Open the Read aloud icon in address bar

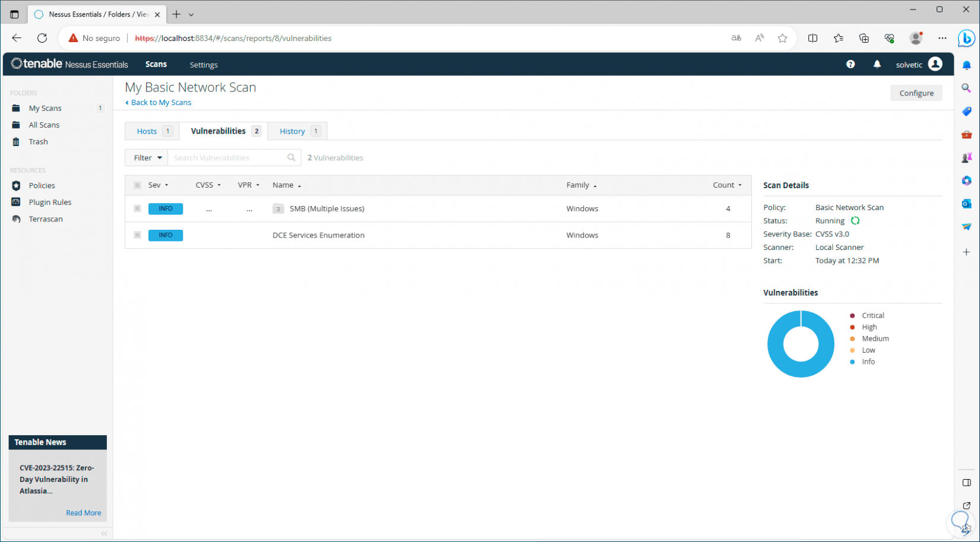[x=760, y=38]
